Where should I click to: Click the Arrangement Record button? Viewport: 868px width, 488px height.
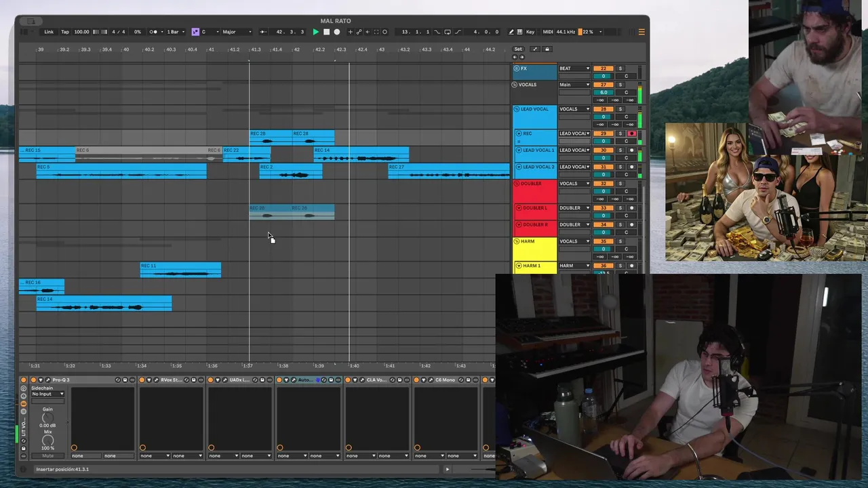pyautogui.click(x=336, y=32)
